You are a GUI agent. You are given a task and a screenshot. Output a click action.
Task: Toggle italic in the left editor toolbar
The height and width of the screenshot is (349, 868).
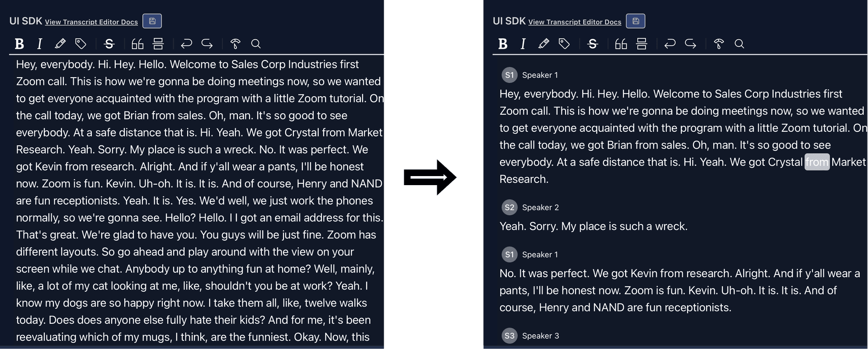point(40,44)
